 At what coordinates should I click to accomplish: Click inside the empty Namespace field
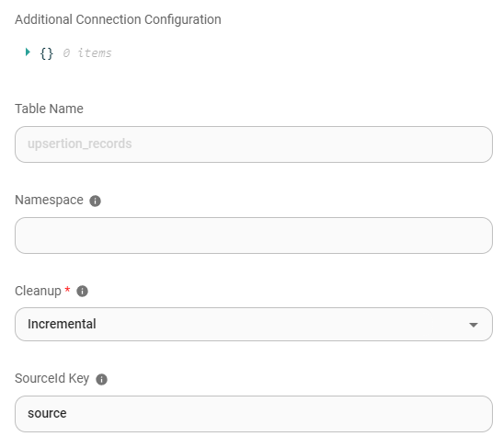(254, 235)
